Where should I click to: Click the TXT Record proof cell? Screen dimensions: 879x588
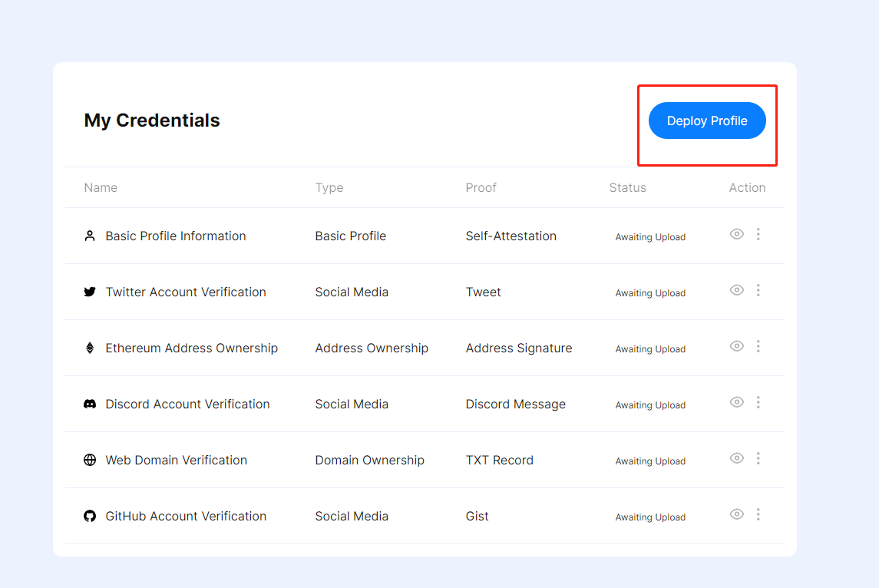[500, 461]
